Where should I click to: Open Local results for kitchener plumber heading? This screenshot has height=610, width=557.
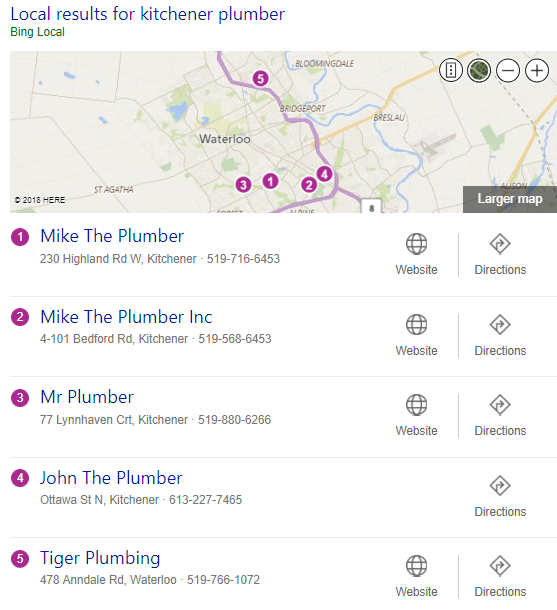coord(147,14)
